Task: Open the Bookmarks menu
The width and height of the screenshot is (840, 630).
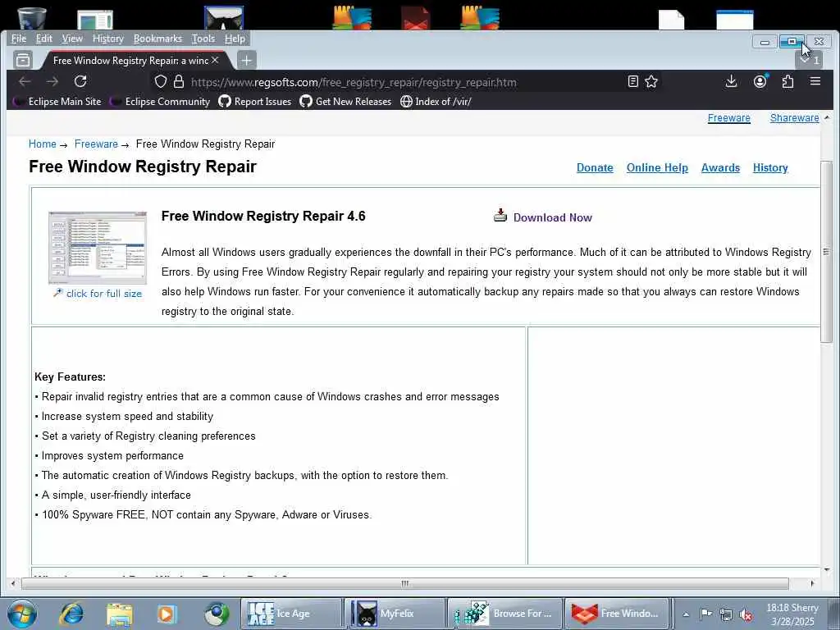Action: (x=157, y=39)
